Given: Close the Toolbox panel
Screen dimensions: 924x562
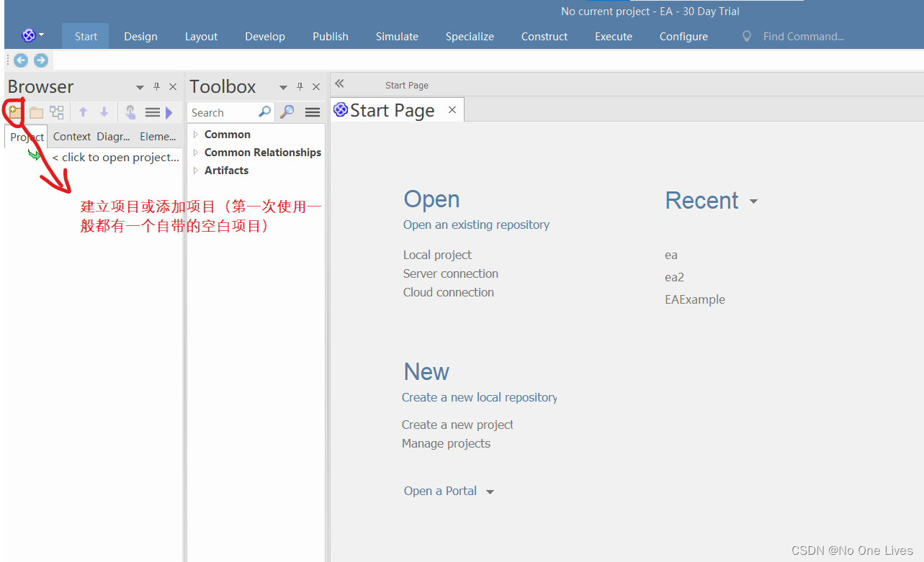Looking at the screenshot, I should pyautogui.click(x=316, y=87).
